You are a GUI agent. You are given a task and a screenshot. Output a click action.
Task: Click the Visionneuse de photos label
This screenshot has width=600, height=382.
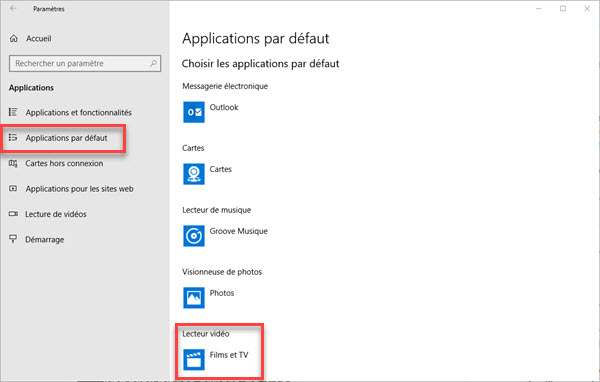pos(222,272)
